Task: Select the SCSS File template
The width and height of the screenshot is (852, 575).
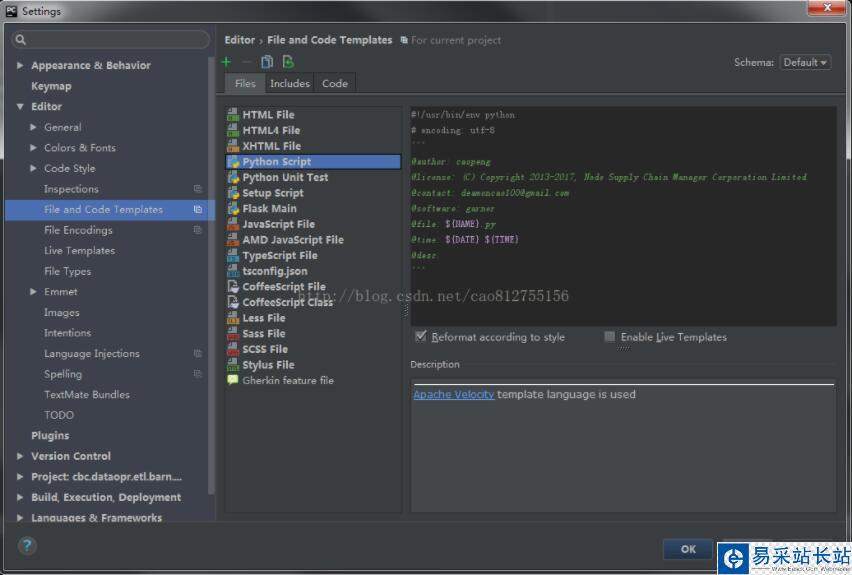Action: [313, 349]
